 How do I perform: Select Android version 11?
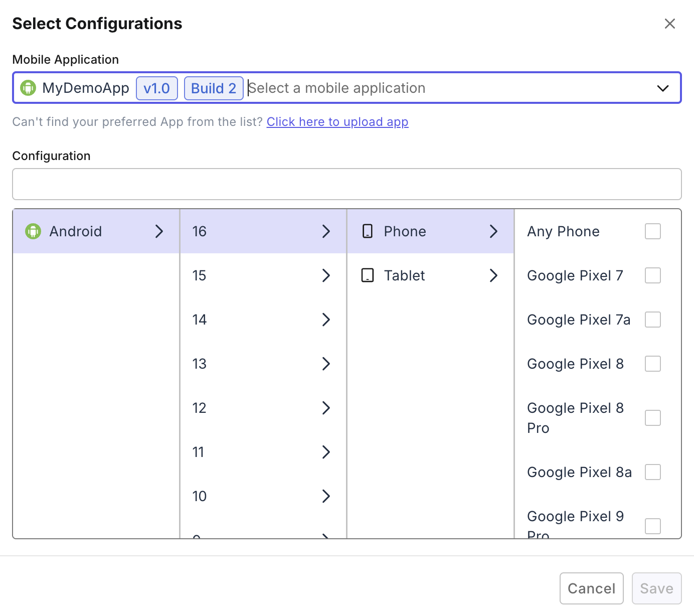(263, 452)
